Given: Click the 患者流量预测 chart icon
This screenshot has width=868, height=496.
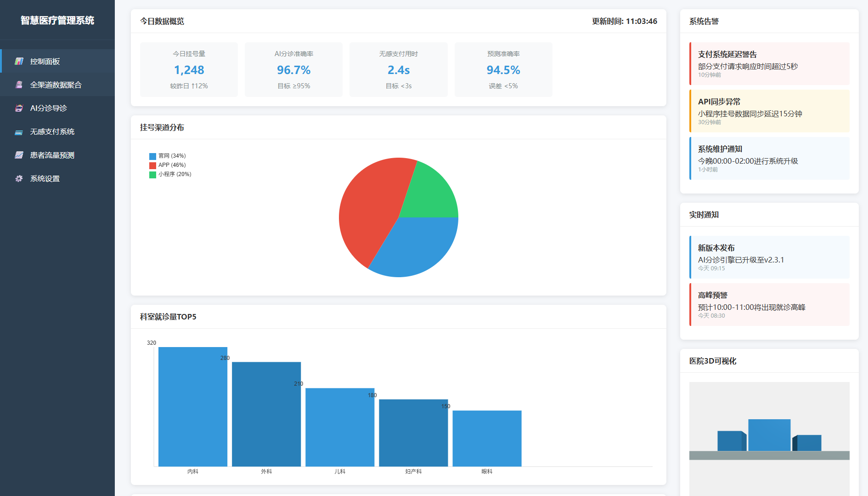Looking at the screenshot, I should (x=19, y=155).
